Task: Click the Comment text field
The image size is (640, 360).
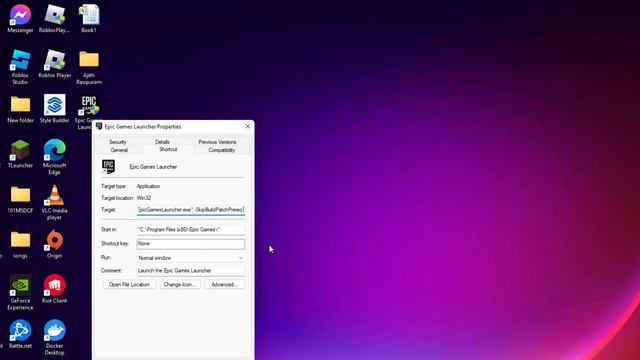Action: 191,271
